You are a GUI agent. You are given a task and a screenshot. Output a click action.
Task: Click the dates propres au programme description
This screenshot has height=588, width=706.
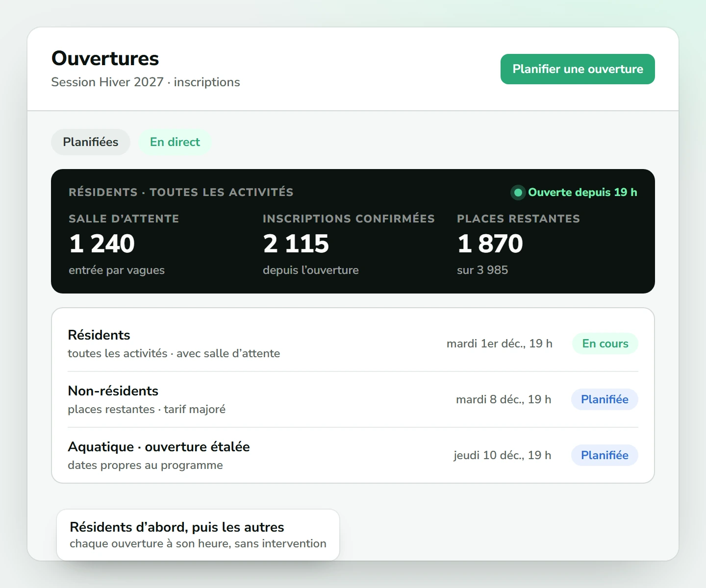coord(145,465)
